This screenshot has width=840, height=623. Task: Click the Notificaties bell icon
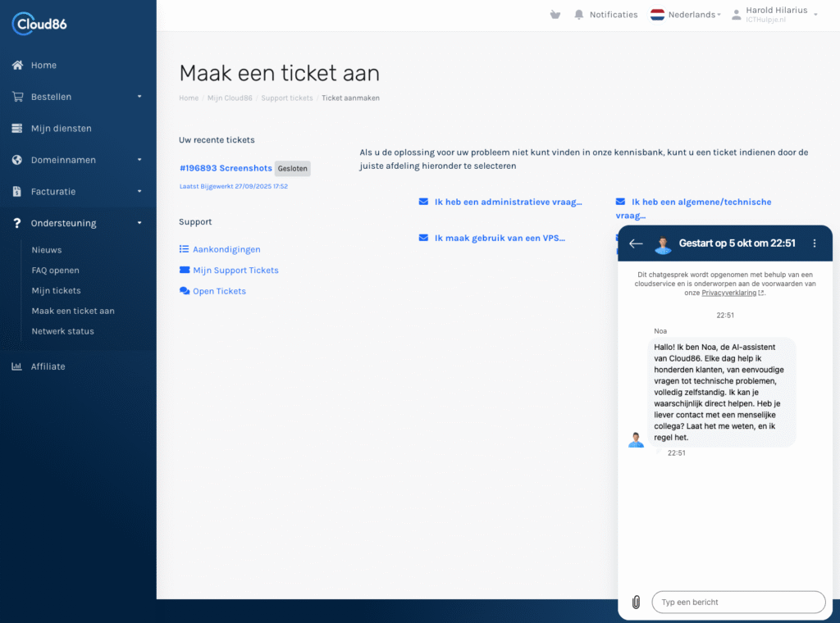coord(579,15)
